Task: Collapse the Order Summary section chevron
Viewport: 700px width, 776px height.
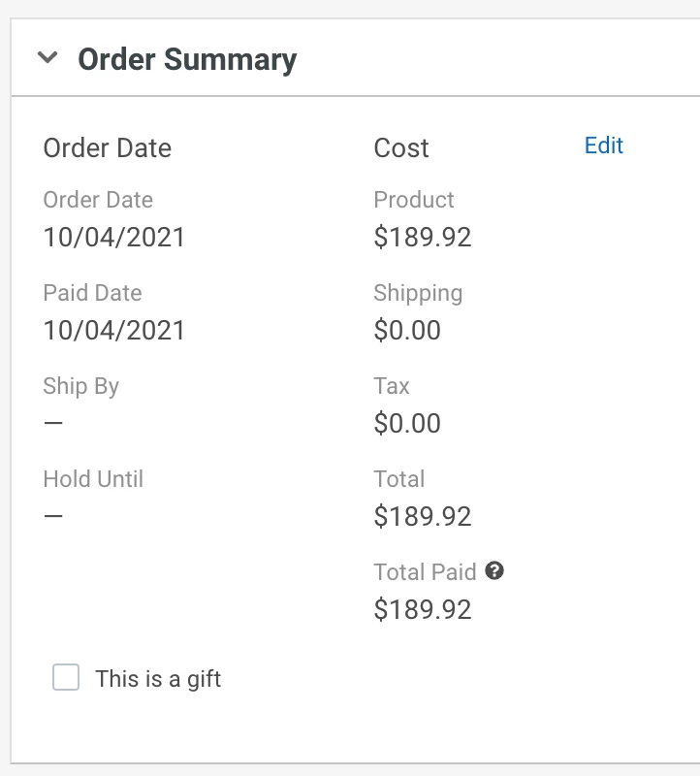Action: 47,58
